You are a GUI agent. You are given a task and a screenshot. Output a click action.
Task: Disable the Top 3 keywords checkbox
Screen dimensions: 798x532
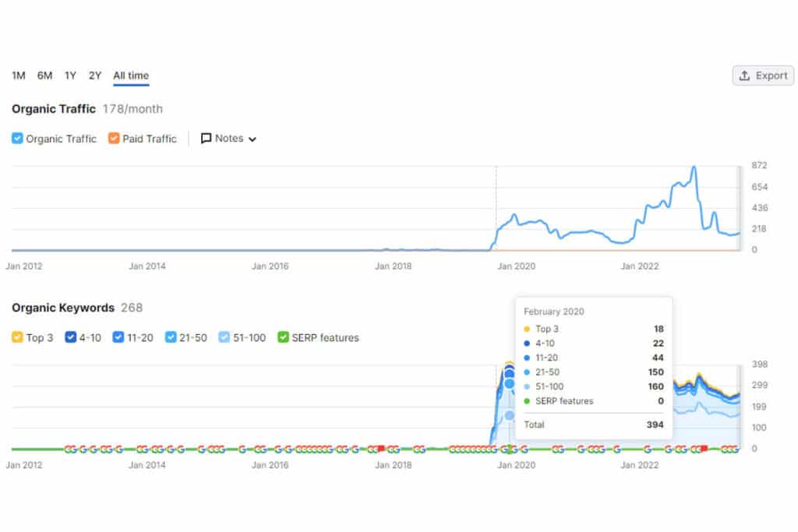tap(17, 337)
